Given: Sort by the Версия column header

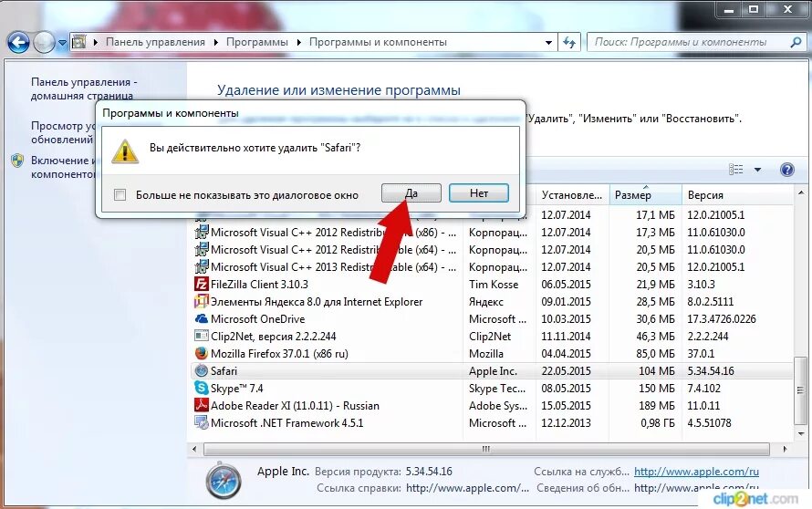Looking at the screenshot, I should (x=737, y=195).
